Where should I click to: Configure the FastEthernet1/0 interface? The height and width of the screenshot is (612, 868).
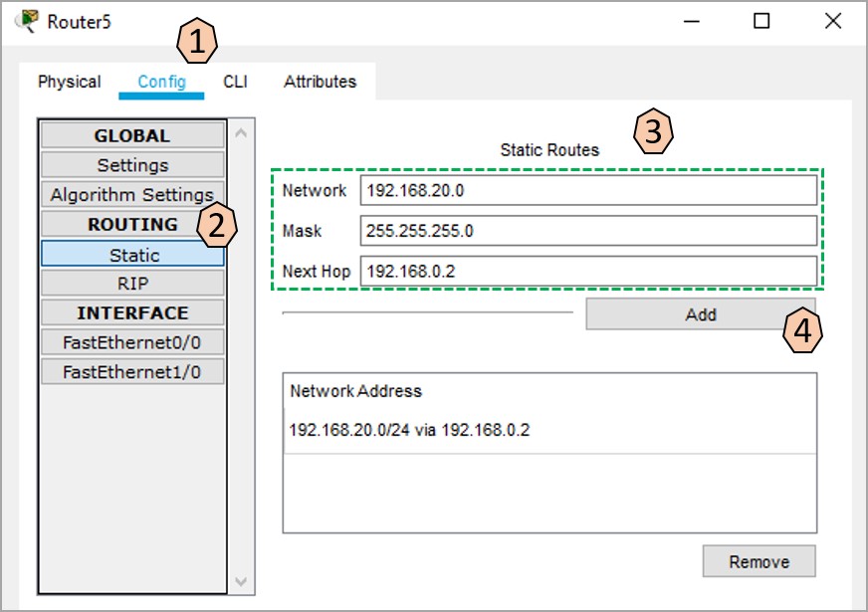[x=130, y=370]
